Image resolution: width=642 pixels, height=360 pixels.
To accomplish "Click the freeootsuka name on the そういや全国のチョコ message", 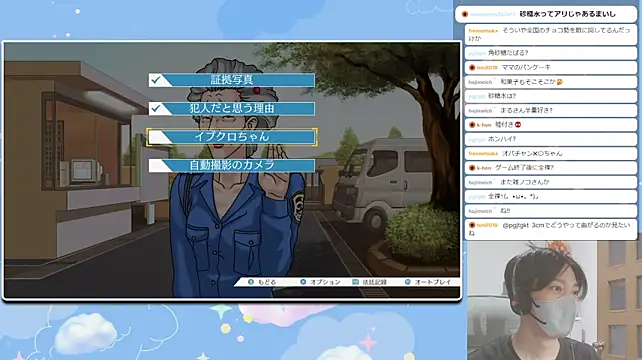I will 483,31.
